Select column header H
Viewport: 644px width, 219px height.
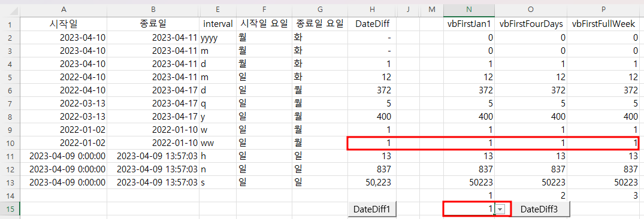(372, 10)
